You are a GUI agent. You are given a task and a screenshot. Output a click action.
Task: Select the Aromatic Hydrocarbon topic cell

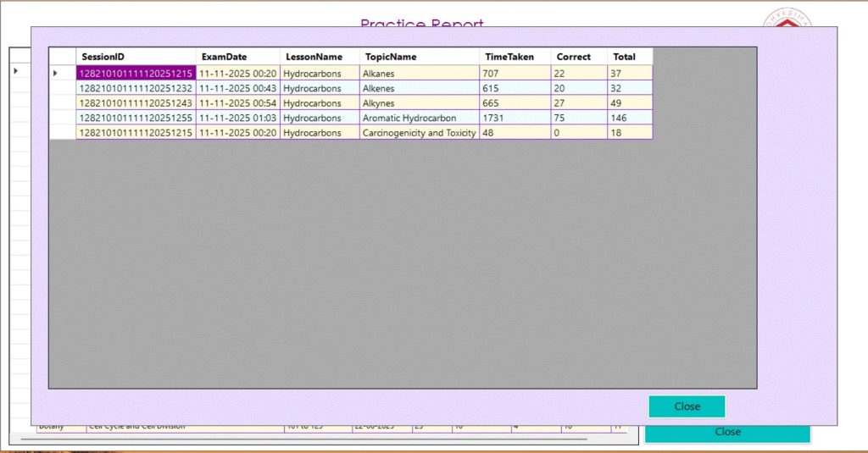(419, 118)
